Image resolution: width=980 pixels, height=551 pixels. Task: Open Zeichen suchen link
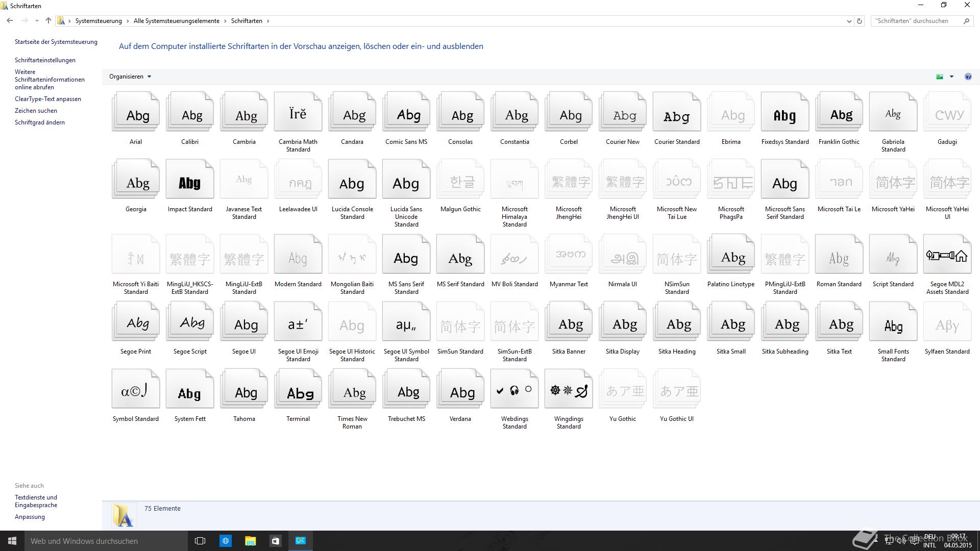point(36,111)
